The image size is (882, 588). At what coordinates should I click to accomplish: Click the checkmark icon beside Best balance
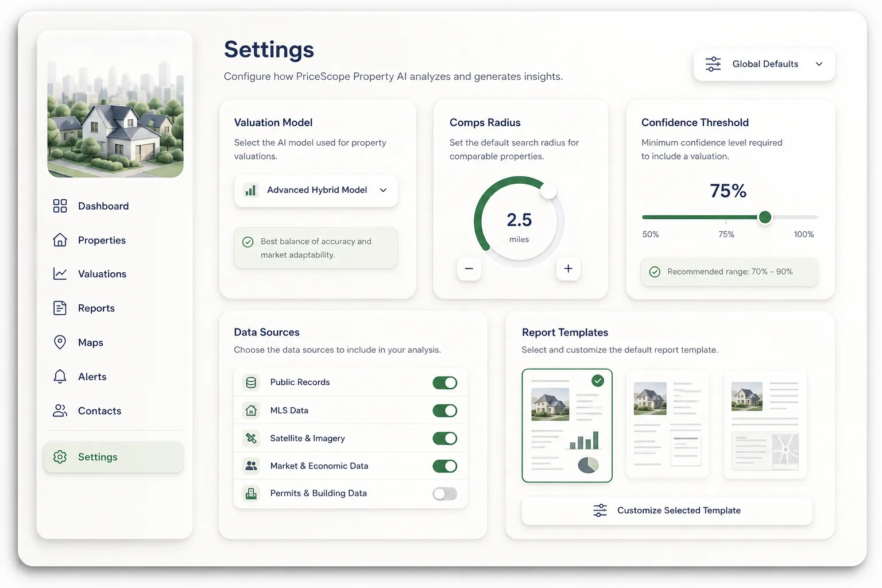248,242
